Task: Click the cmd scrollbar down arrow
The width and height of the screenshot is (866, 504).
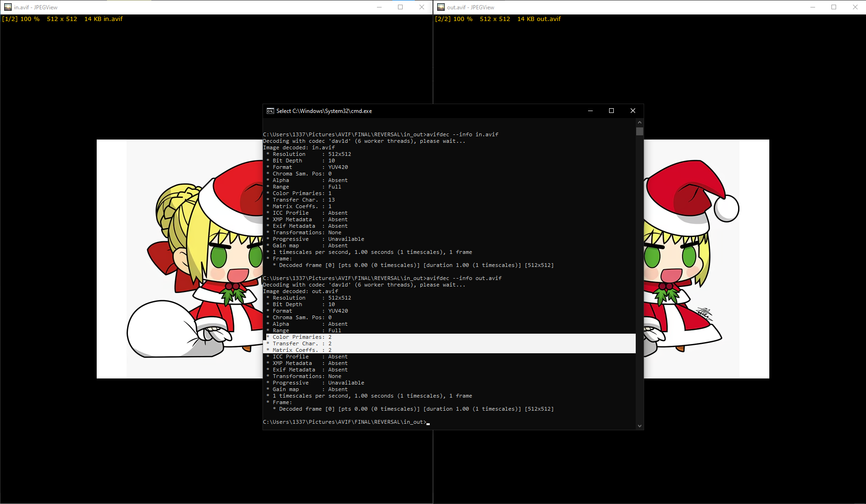Action: coord(639,426)
